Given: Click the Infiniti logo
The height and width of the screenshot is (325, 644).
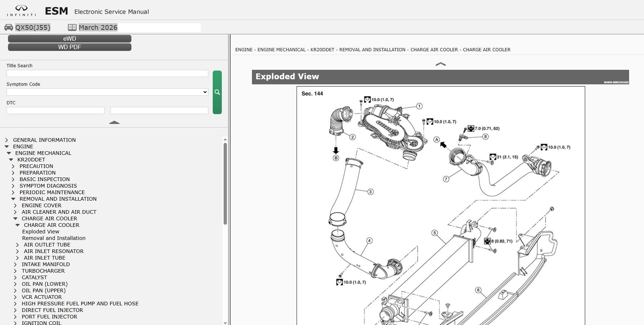Looking at the screenshot, I should (x=21, y=11).
